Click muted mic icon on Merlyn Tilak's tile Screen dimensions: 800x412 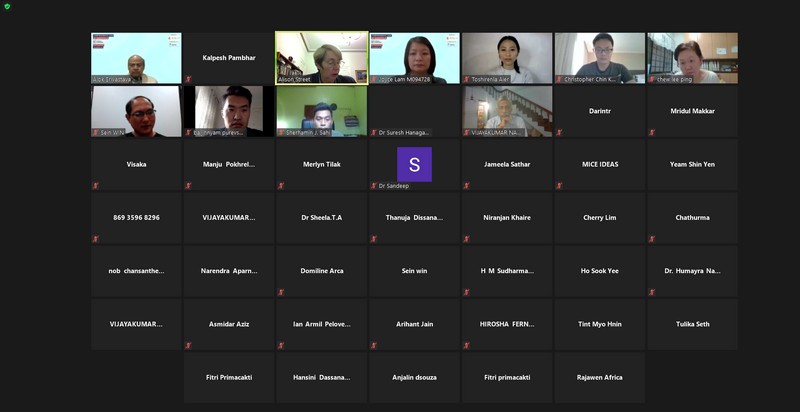pyautogui.click(x=281, y=185)
